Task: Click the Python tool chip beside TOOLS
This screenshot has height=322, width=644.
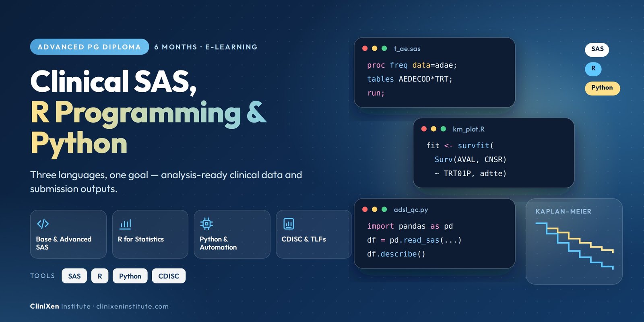Action: pyautogui.click(x=130, y=276)
